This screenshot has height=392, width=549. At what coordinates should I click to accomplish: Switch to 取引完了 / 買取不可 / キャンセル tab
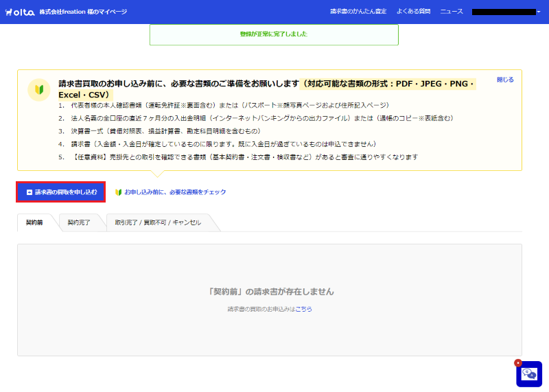[x=158, y=222]
